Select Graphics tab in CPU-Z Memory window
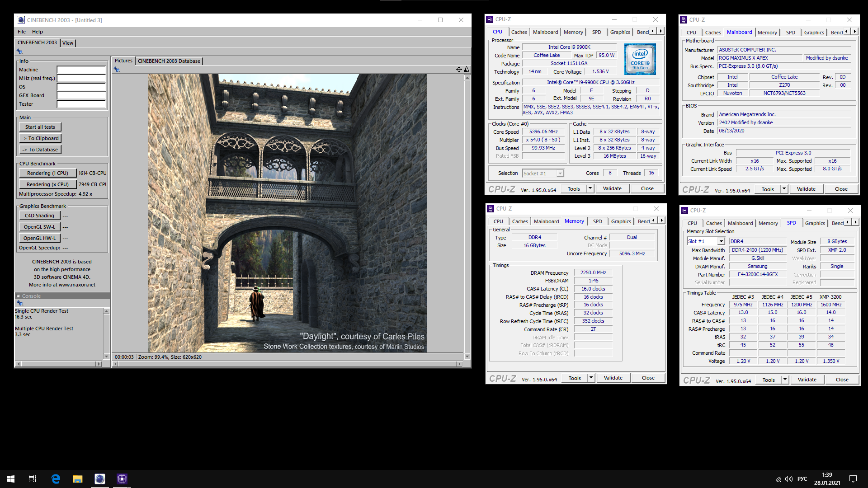Viewport: 868px width, 488px height. [621, 221]
